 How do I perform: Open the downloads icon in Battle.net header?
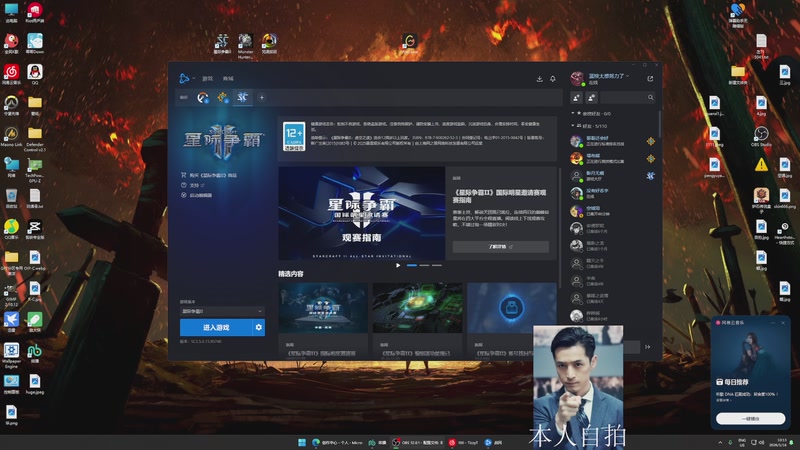pos(539,79)
